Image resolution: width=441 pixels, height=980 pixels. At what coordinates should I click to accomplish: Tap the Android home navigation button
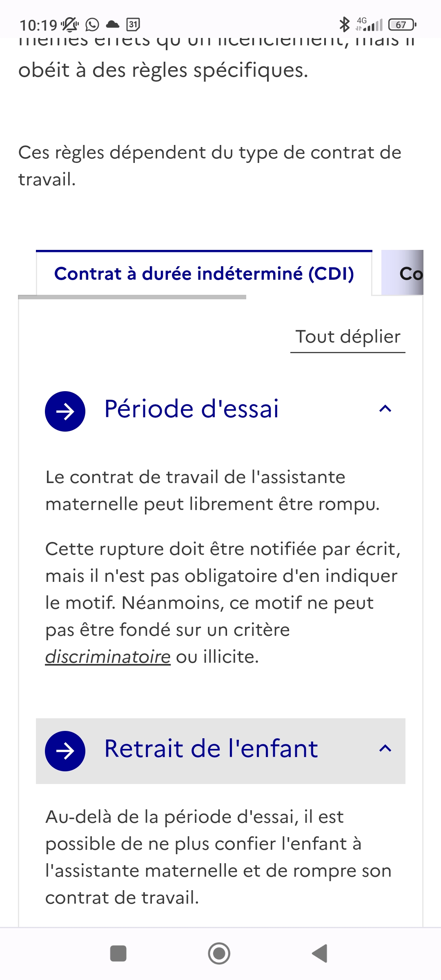(x=219, y=953)
